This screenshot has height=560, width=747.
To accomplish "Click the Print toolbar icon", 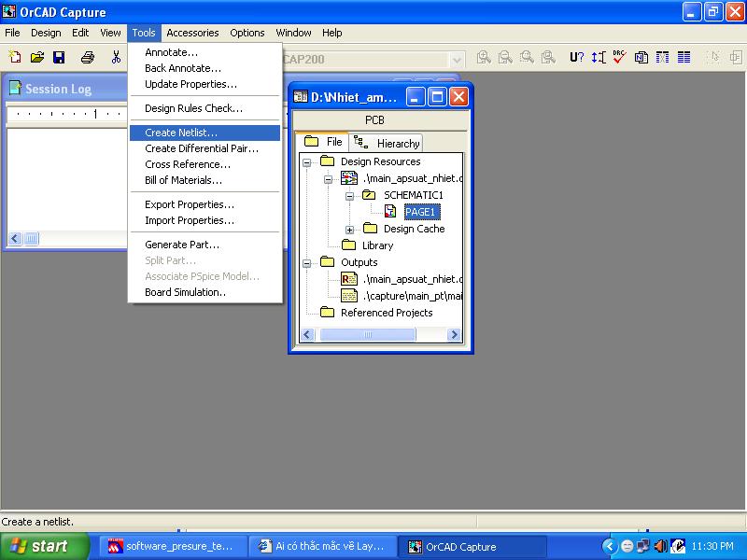I will pos(88,58).
